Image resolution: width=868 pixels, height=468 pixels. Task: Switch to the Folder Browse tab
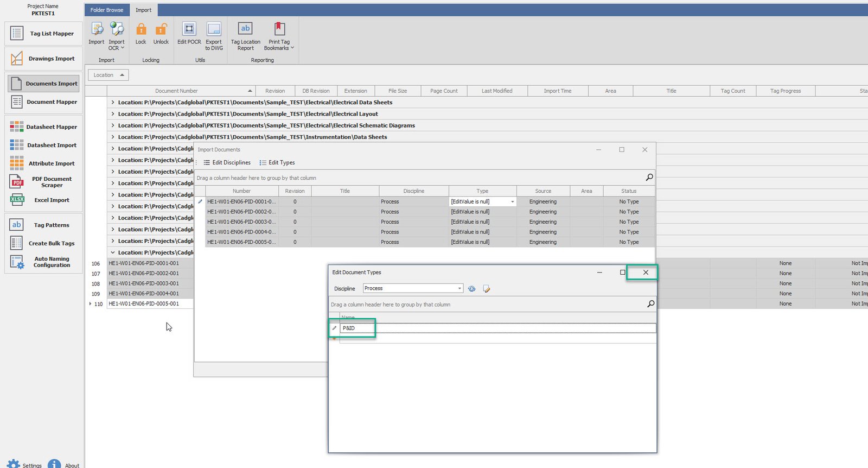point(106,10)
